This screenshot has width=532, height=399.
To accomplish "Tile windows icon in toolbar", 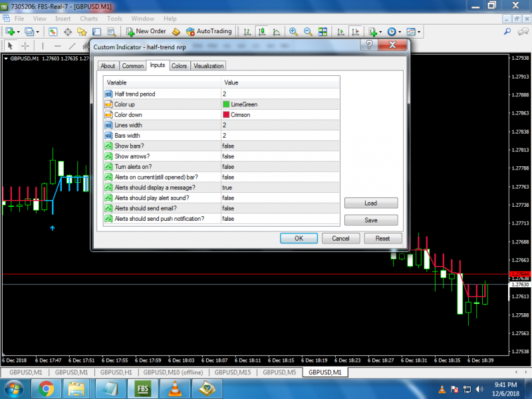I will 323,32.
